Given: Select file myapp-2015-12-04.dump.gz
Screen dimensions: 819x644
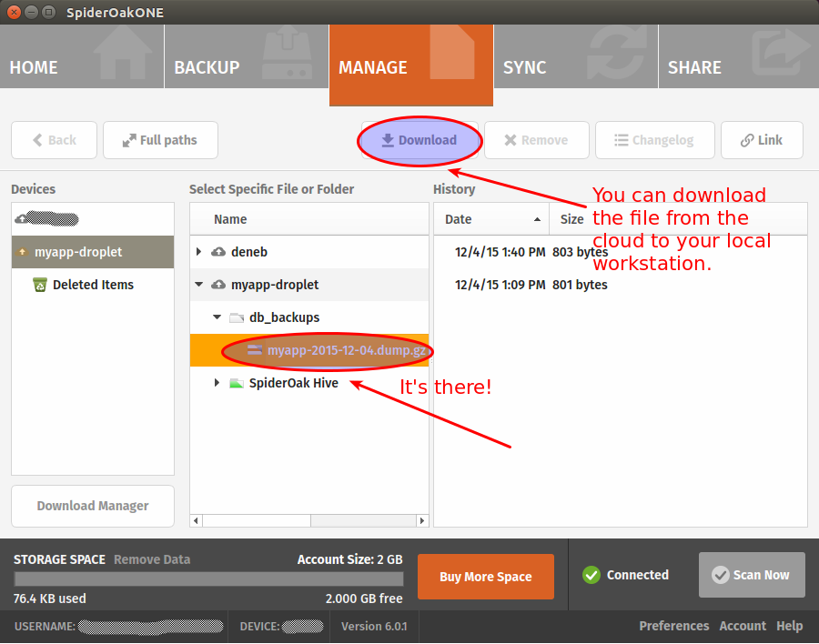Looking at the screenshot, I should pos(309,350).
